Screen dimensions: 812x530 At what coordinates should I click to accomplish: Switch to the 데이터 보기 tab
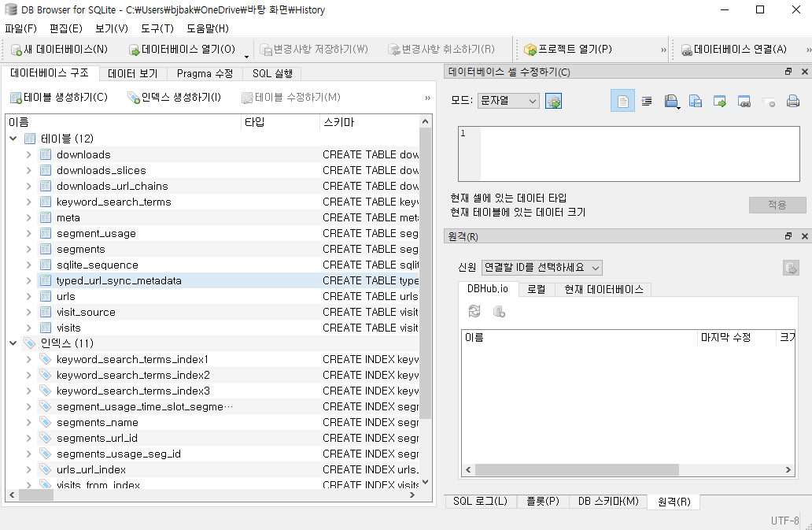(132, 73)
